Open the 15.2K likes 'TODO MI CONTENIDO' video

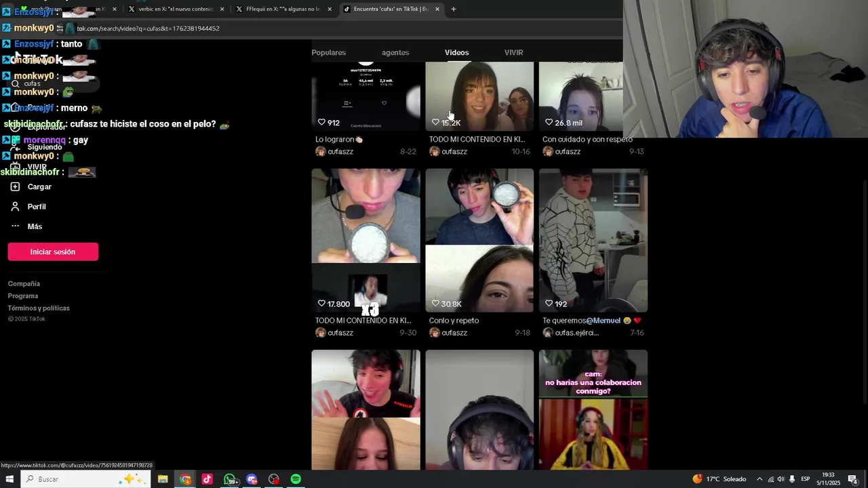(x=479, y=96)
